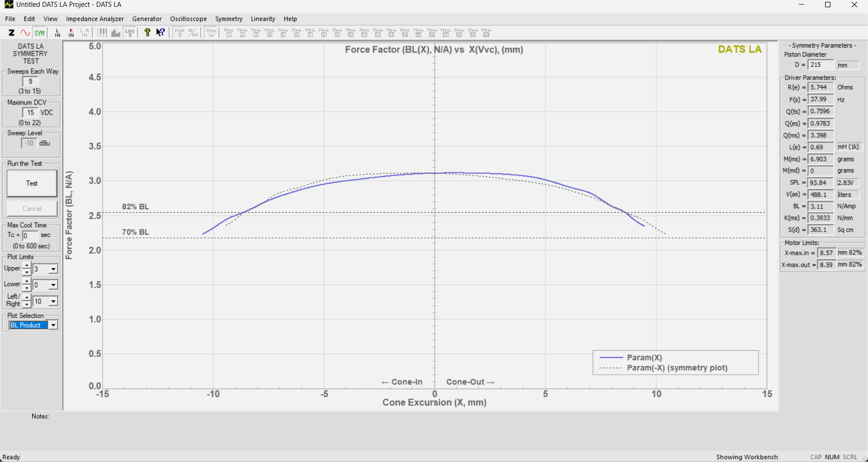Click the Piston Diameter D value field
Screen dimensions: 868x462
[820, 65]
